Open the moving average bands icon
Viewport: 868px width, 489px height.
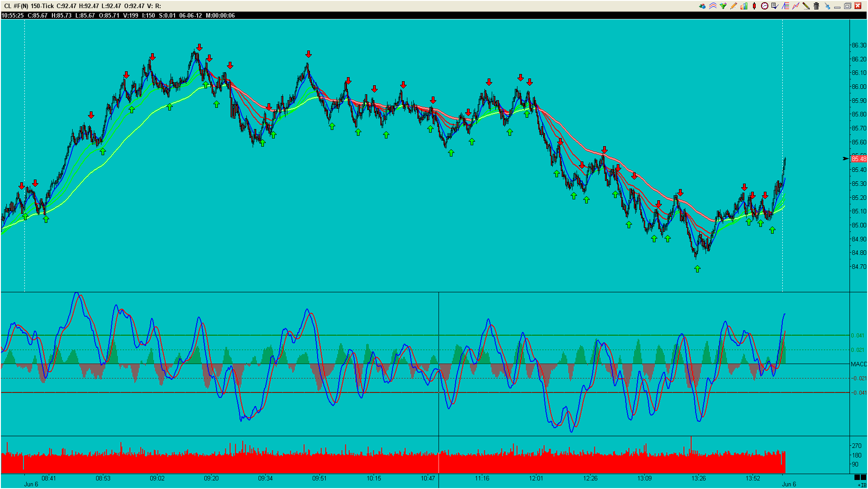click(x=713, y=6)
